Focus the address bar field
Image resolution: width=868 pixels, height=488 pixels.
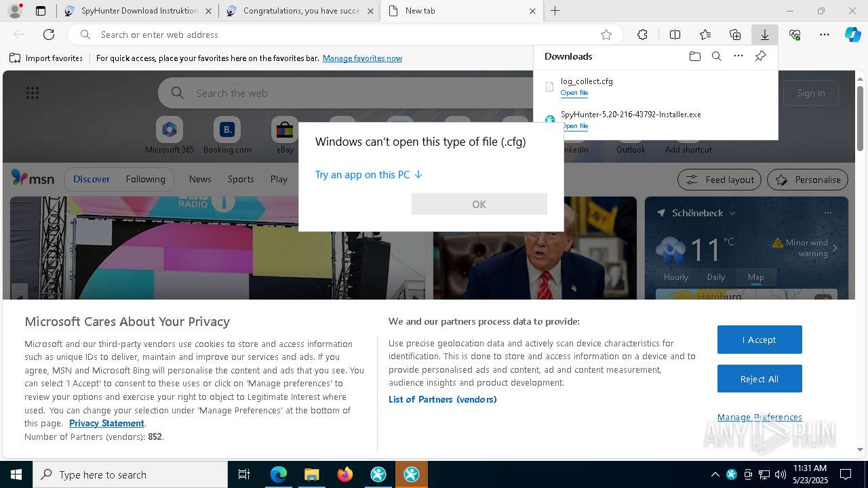tap(346, 35)
